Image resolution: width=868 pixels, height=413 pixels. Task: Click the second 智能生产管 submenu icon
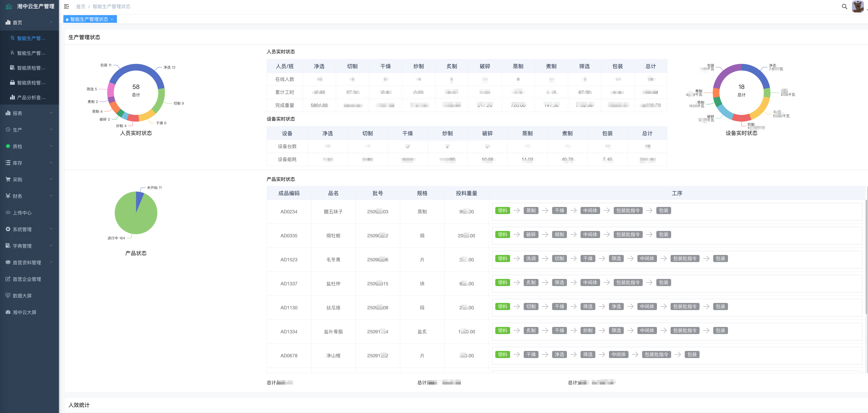point(12,53)
